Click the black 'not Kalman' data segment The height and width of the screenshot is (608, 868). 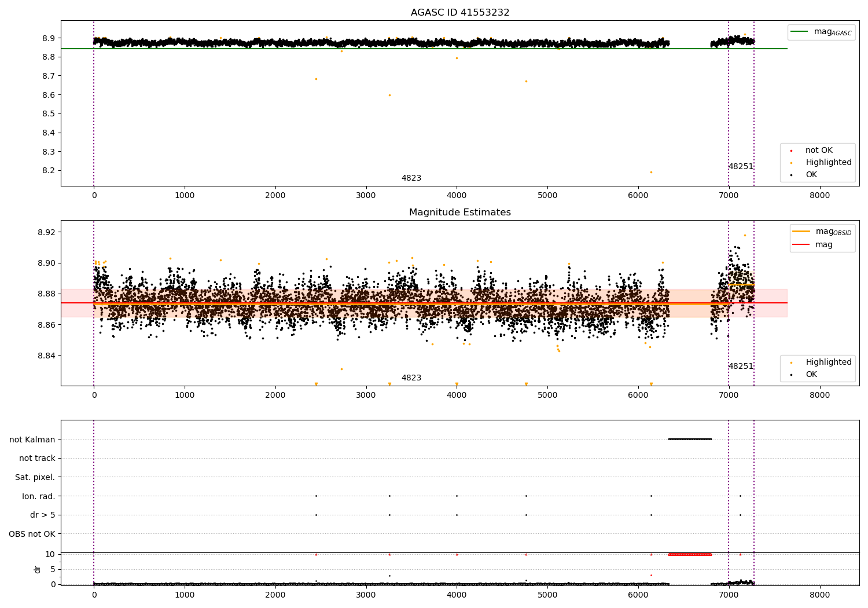(x=690, y=439)
